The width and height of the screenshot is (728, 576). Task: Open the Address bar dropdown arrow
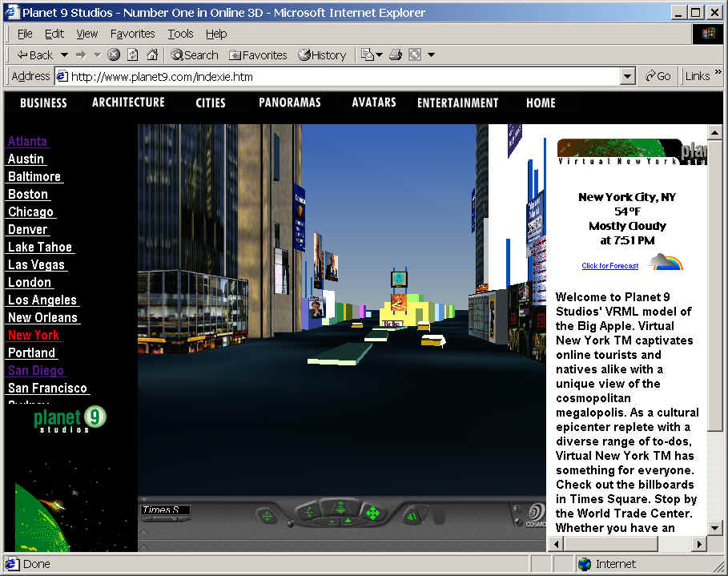point(627,76)
